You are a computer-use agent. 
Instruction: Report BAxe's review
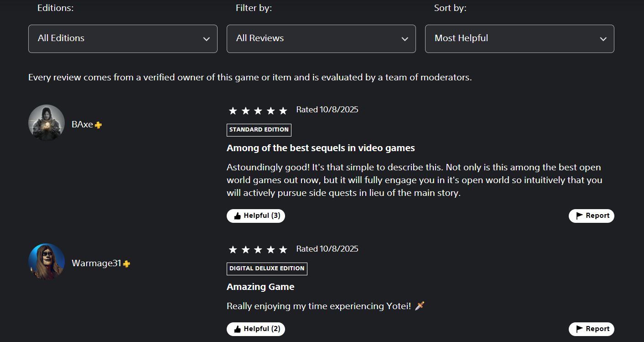click(591, 216)
